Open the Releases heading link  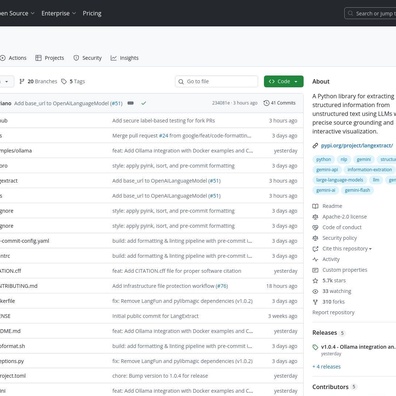(325, 333)
